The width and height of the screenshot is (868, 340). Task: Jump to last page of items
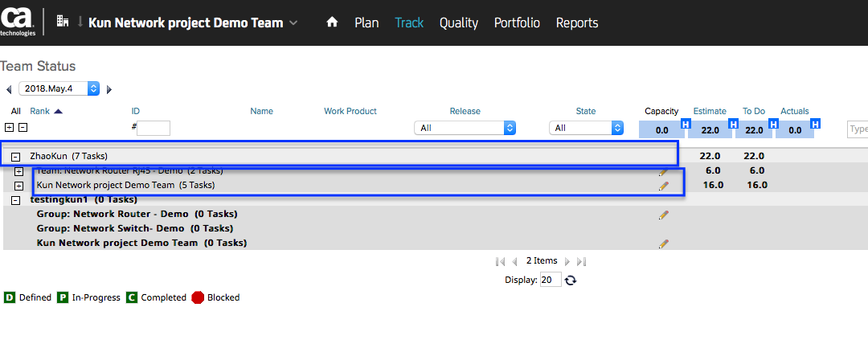coord(582,261)
